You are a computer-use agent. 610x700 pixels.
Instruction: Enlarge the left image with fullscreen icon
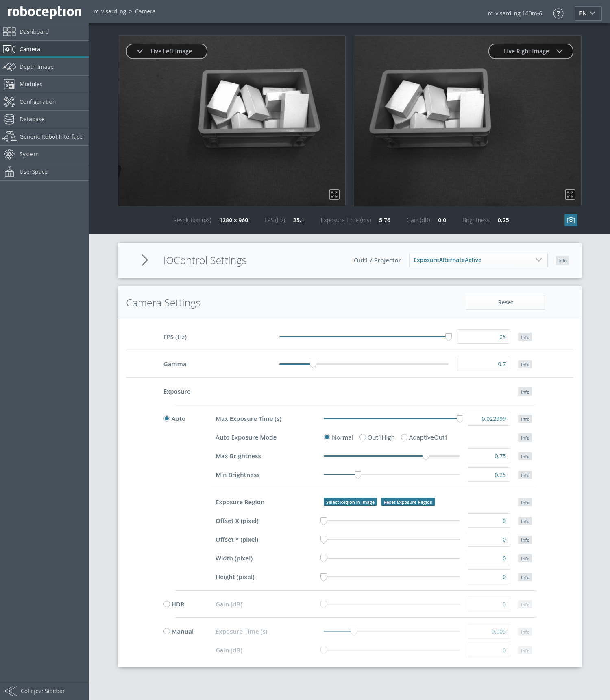click(334, 195)
